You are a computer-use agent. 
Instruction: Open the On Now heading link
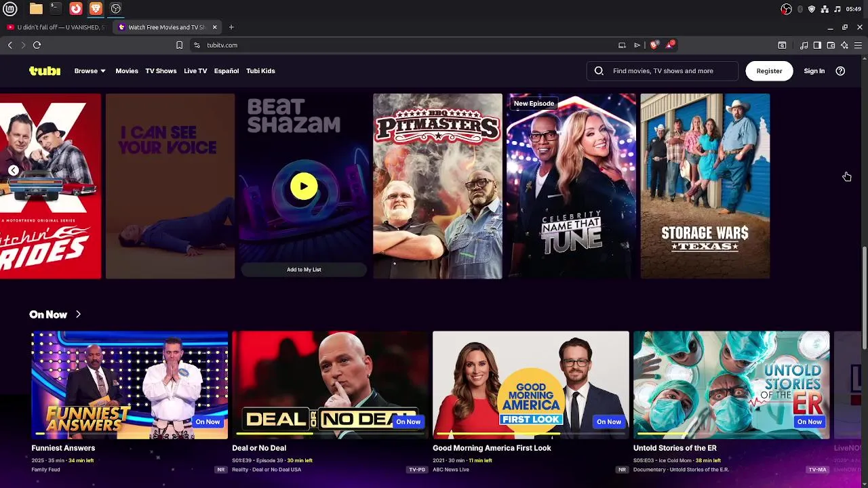(48, 314)
